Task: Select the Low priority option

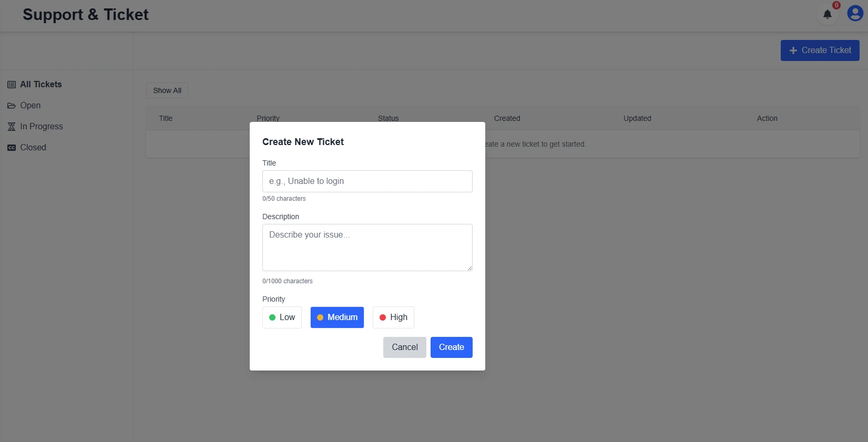Action: click(282, 317)
